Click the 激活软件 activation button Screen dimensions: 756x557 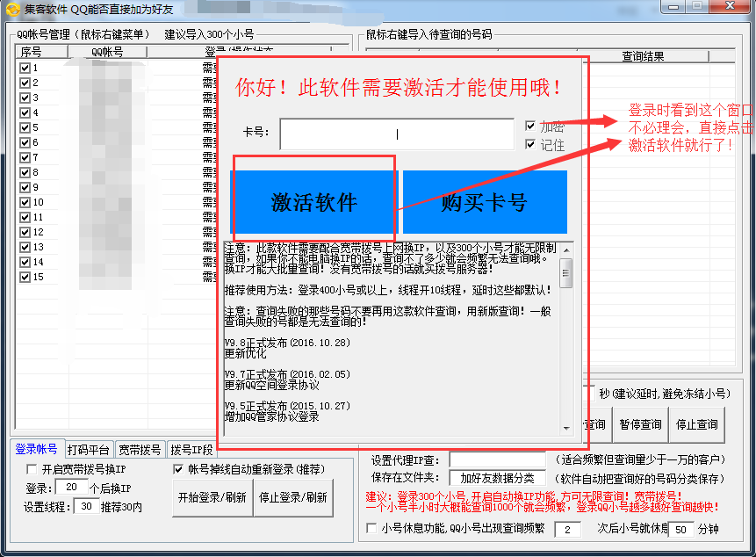[x=314, y=203]
